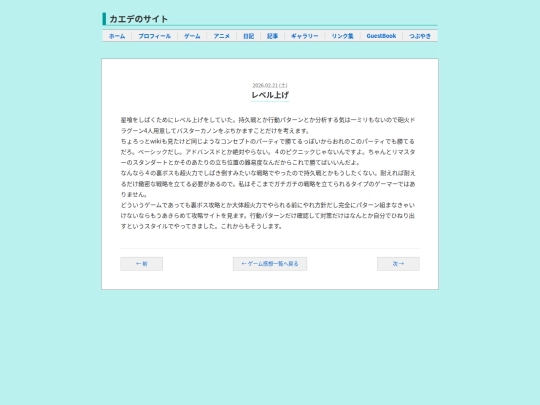Click the レベル上げ article heading

270,95
